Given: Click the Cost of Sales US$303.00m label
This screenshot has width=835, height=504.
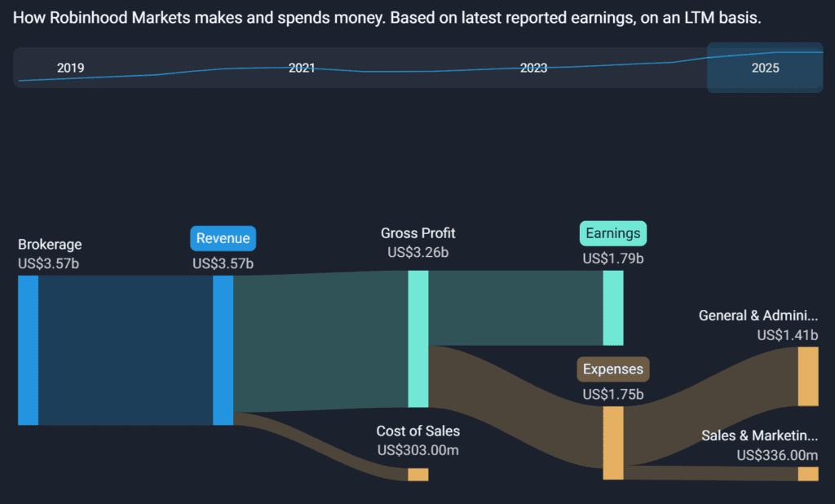Looking at the screenshot, I should click(x=418, y=449).
